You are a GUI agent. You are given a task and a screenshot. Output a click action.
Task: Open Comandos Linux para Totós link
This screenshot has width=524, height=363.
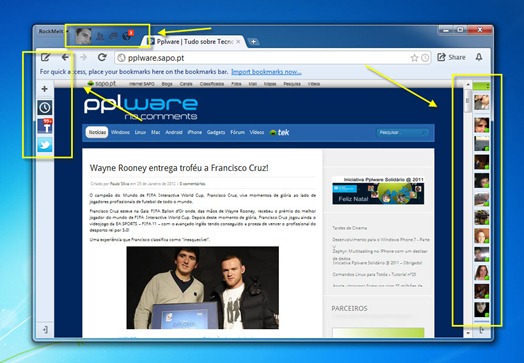[x=374, y=274]
